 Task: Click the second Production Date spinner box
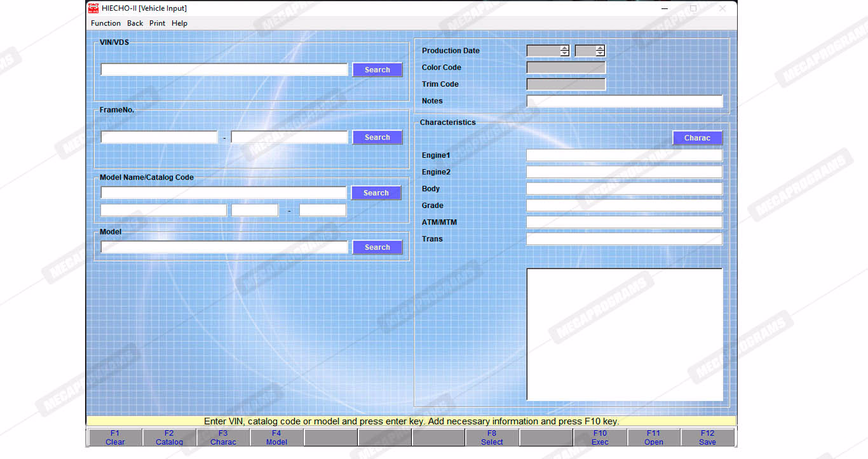[585, 51]
